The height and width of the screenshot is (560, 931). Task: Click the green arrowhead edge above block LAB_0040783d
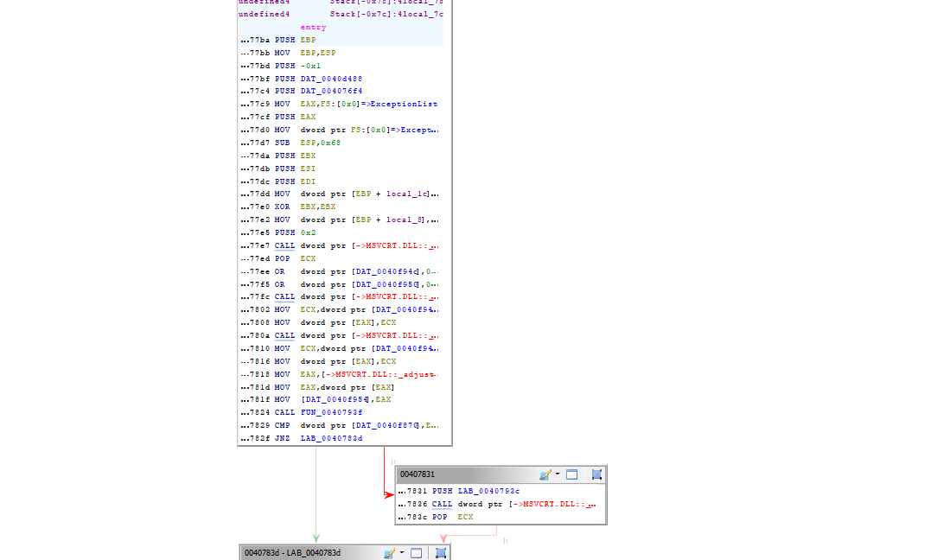(316, 538)
